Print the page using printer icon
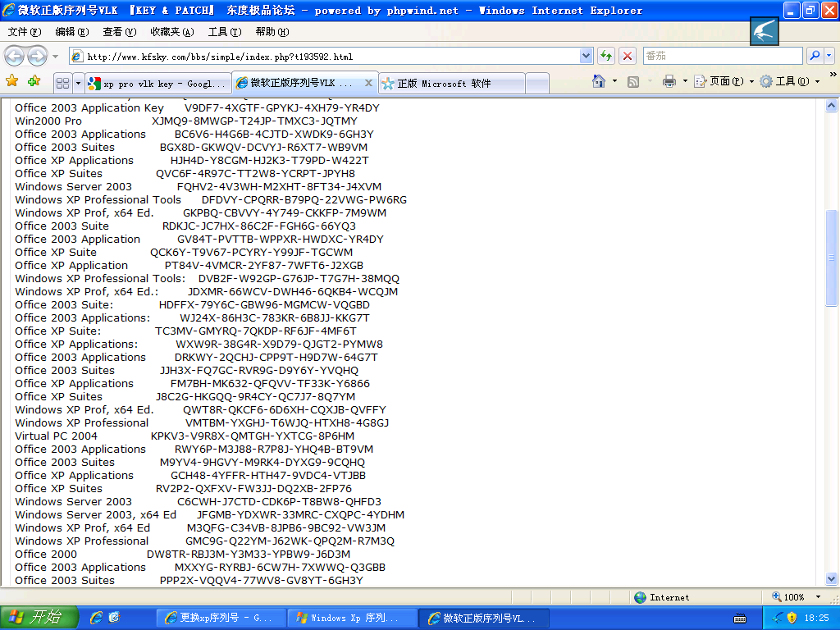Image resolution: width=840 pixels, height=630 pixels. (x=669, y=81)
